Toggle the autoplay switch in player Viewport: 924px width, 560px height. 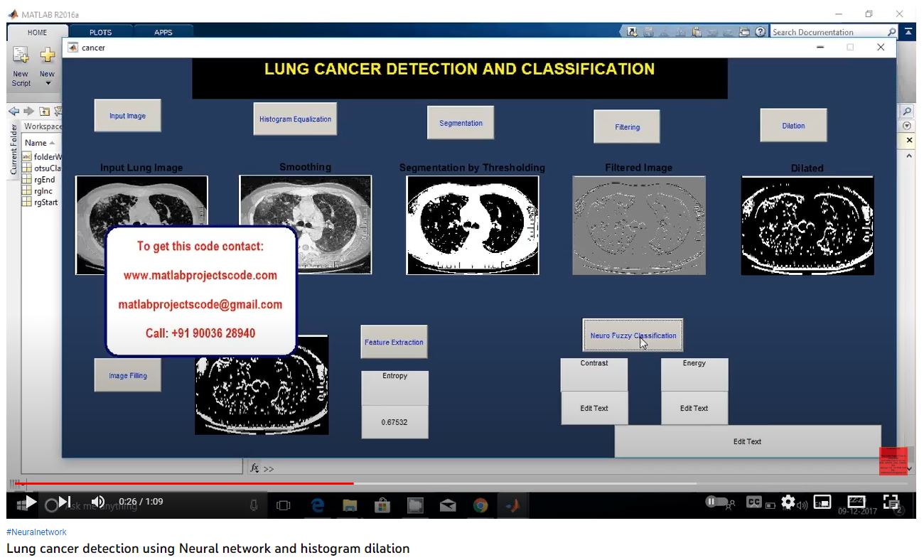tap(716, 502)
